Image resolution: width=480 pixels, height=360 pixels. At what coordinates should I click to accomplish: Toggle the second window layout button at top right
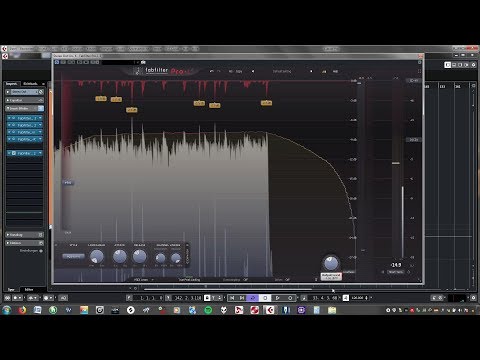tap(454, 65)
